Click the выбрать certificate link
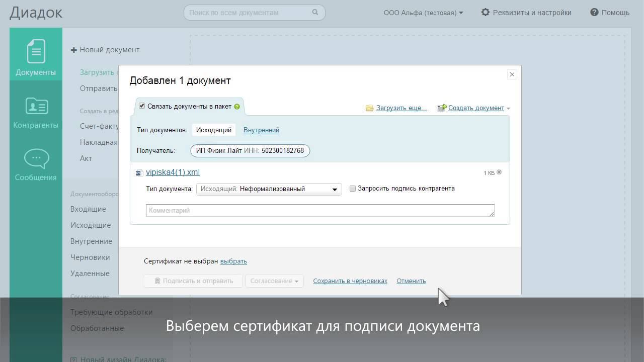 point(233,261)
